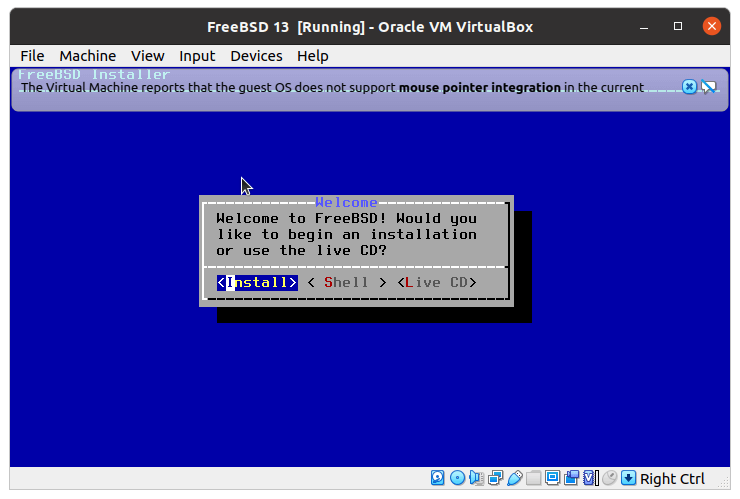Open the audio status icon
This screenshot has height=499, width=740.
pos(476,478)
